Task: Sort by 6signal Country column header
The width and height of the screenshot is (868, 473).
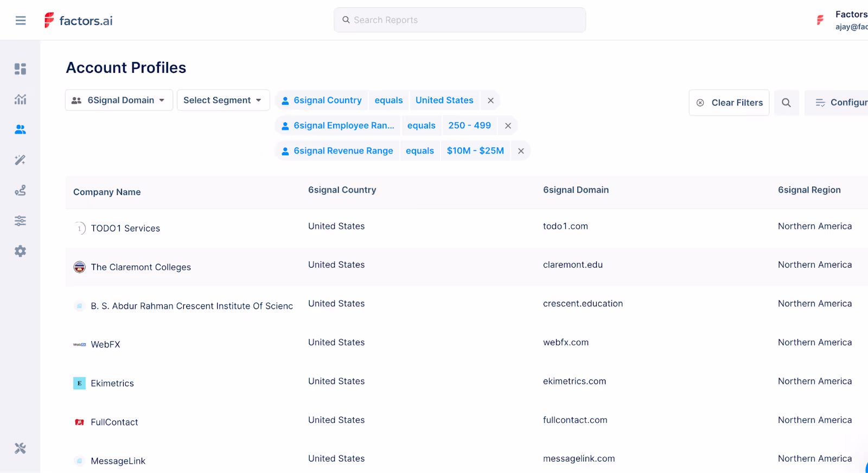Action: click(x=342, y=190)
